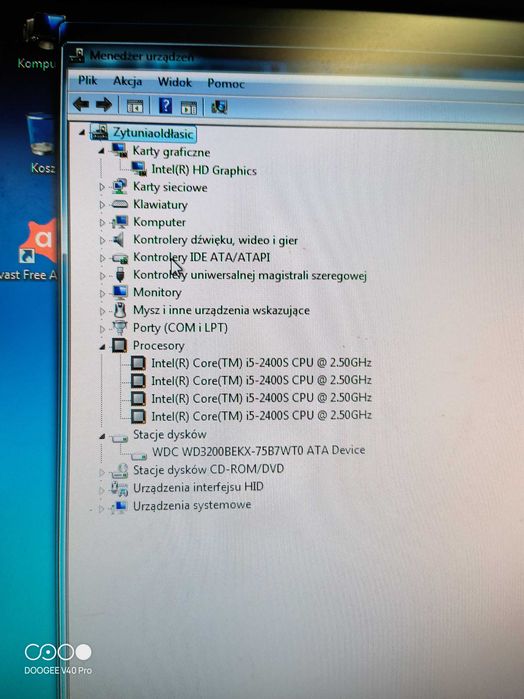Click the speaker icon for Kontrolery dźwięku
The image size is (524, 699).
pos(119,239)
